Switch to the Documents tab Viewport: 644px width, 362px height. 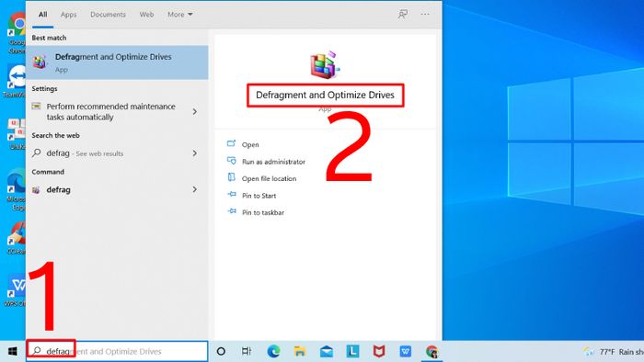coord(108,15)
